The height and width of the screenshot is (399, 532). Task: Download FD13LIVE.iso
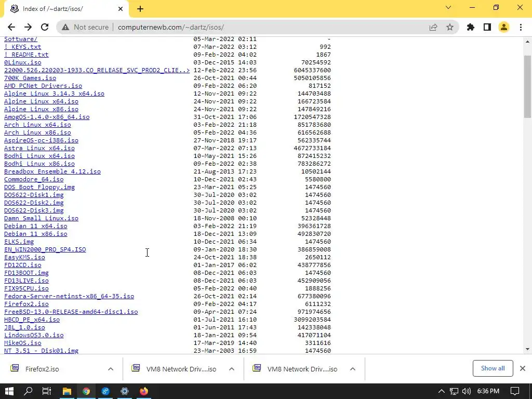click(26, 281)
